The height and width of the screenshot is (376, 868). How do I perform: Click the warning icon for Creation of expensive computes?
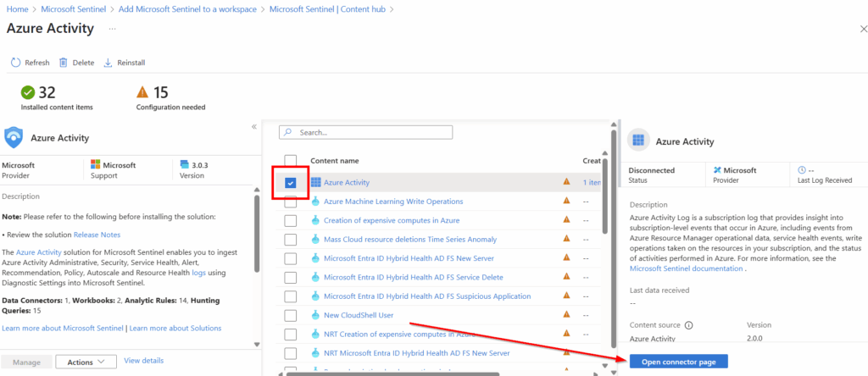[566, 219]
